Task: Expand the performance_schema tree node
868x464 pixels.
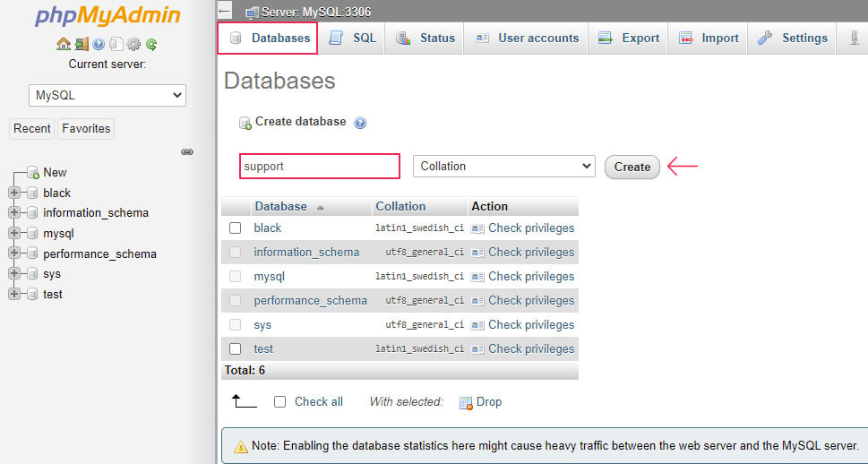Action: pos(13,253)
